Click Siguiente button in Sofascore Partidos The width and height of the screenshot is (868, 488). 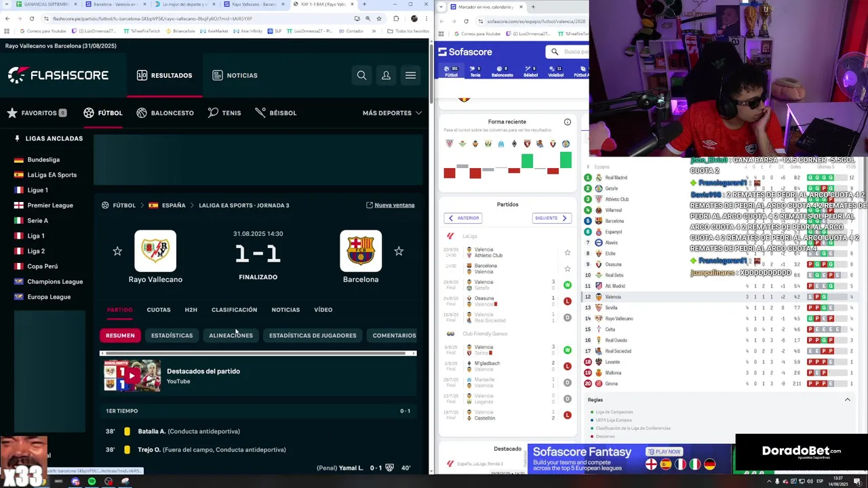(551, 218)
